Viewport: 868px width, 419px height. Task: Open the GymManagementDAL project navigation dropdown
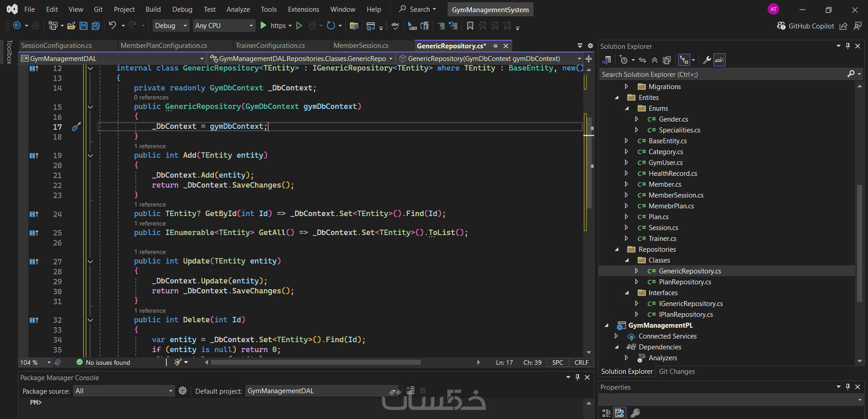tap(113, 58)
